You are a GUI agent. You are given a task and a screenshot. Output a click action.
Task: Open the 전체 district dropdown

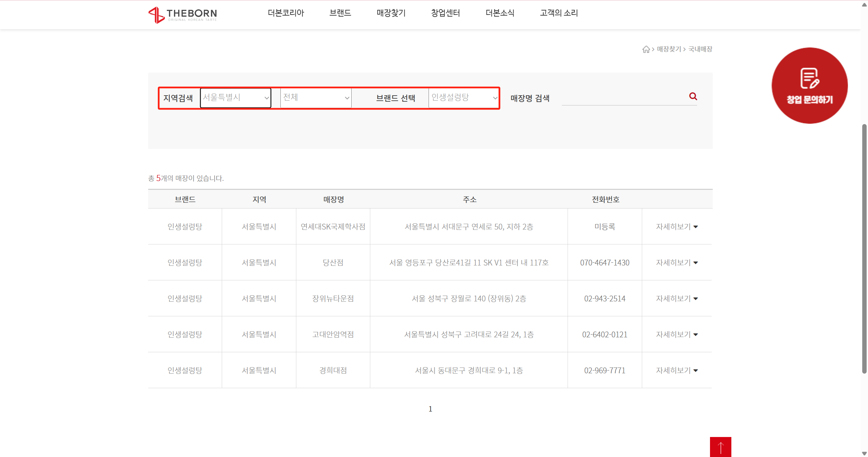point(316,98)
